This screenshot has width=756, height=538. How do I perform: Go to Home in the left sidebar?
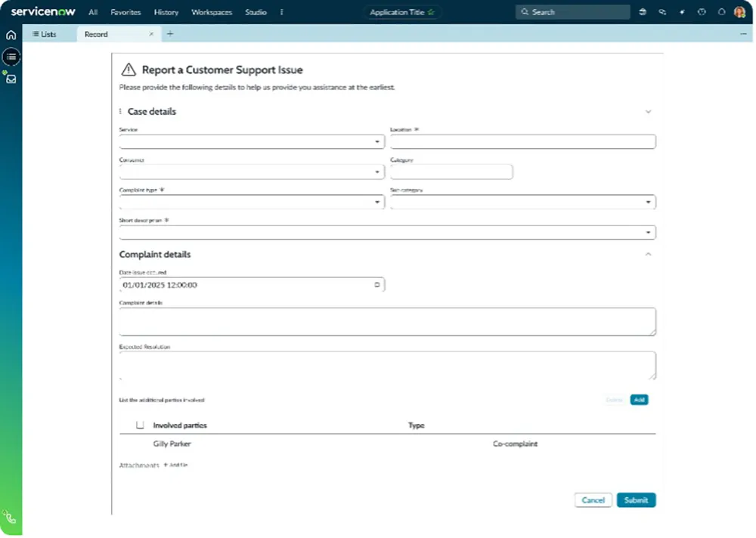coord(11,35)
